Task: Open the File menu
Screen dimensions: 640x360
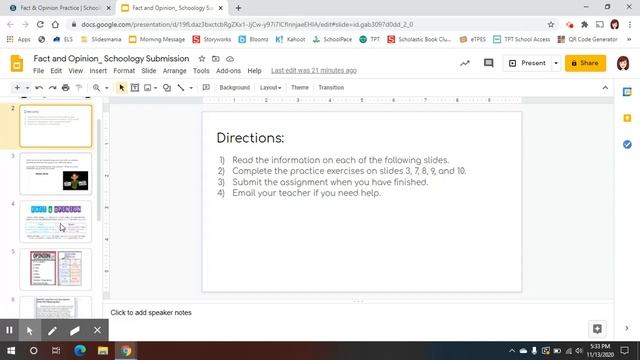Action: (38, 71)
